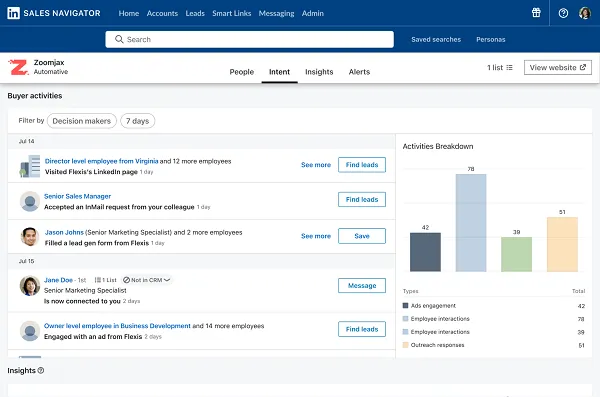Click the Outreach responses legend label
Screen dimensions: 600x397
[x=437, y=345]
